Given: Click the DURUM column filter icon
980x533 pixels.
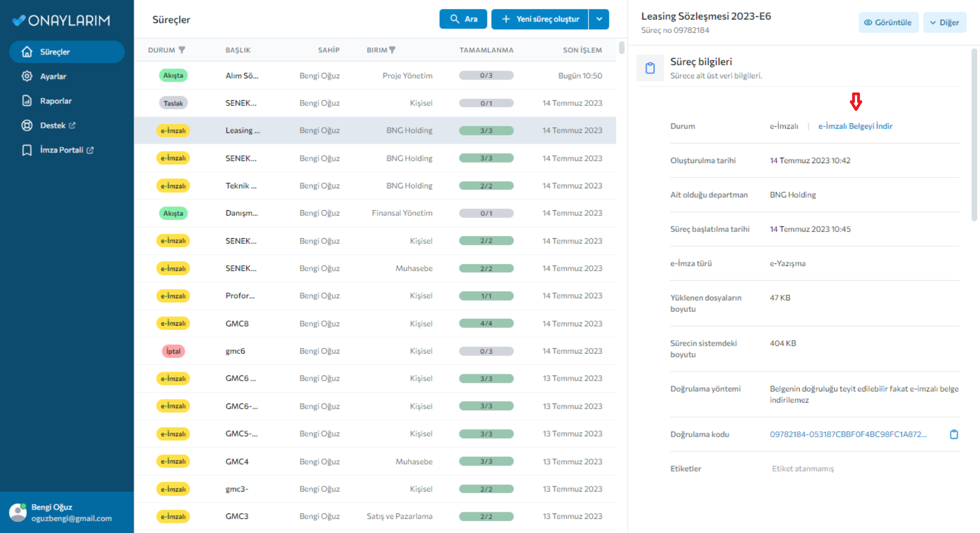Looking at the screenshot, I should [182, 50].
